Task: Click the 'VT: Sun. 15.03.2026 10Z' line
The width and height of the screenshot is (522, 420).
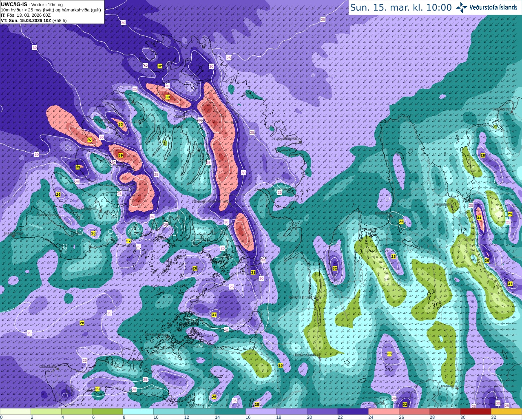Action: (26, 20)
